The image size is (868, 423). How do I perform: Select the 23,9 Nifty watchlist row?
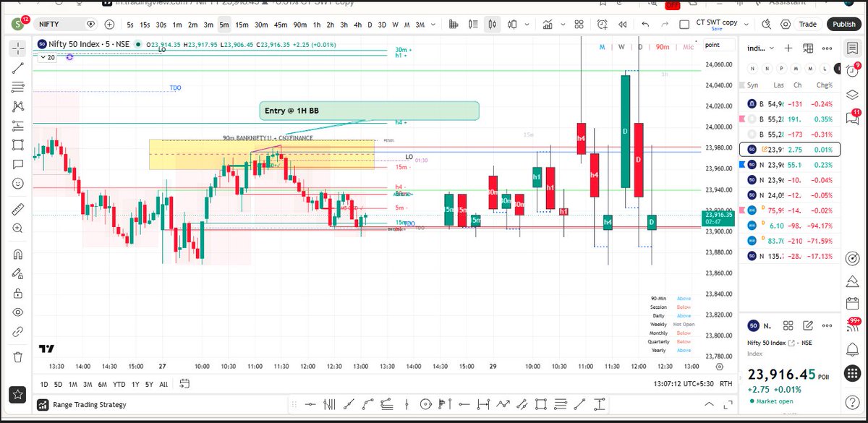(791, 150)
